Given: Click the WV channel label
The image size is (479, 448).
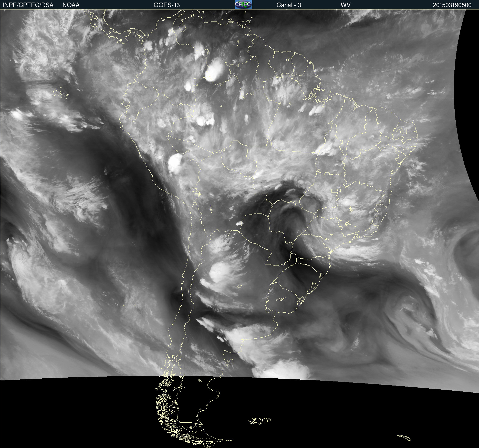Looking at the screenshot, I should pos(346,5).
